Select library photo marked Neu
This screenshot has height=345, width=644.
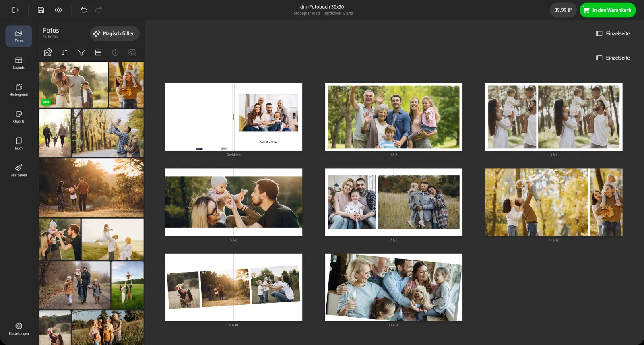[x=73, y=85]
